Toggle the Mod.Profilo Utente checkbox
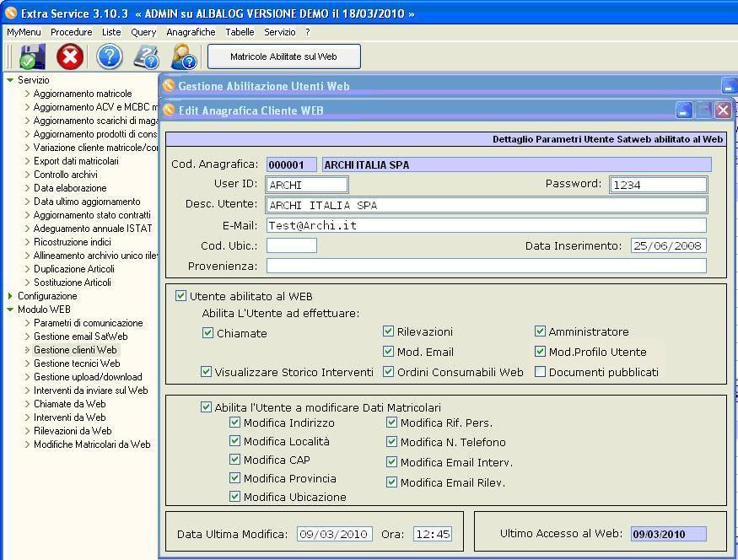Screen dimensions: 738x560 tap(540, 352)
